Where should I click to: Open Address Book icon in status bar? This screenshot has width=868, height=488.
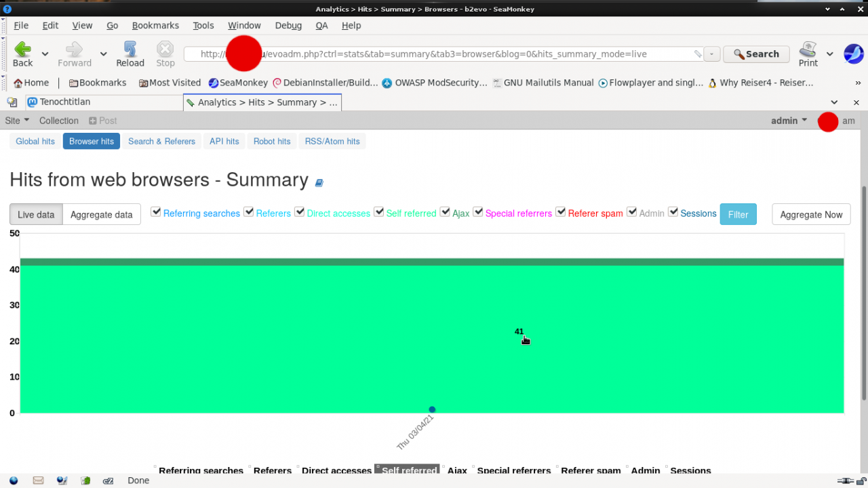pyautogui.click(x=85, y=481)
